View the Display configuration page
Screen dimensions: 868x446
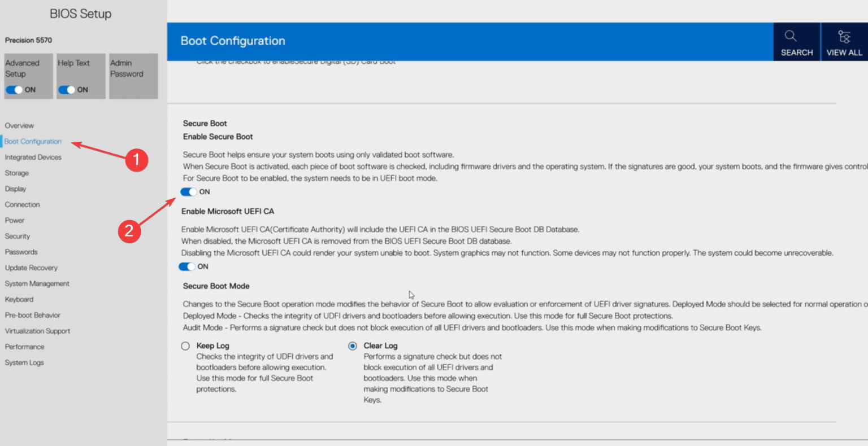(x=15, y=189)
